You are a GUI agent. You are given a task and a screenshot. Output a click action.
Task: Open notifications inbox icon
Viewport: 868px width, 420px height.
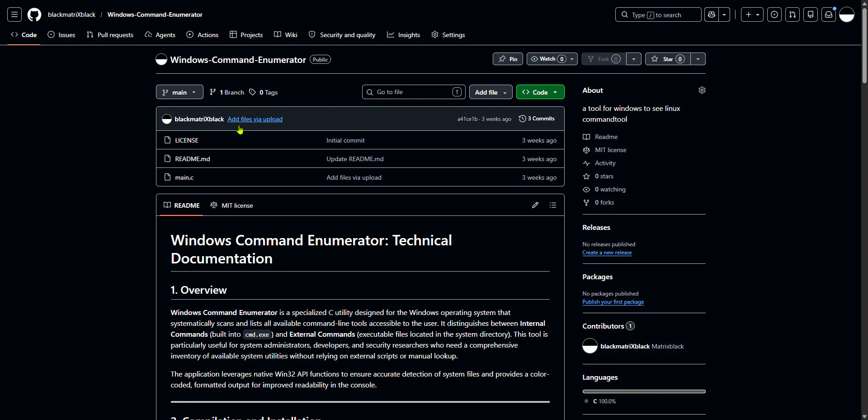coord(829,14)
